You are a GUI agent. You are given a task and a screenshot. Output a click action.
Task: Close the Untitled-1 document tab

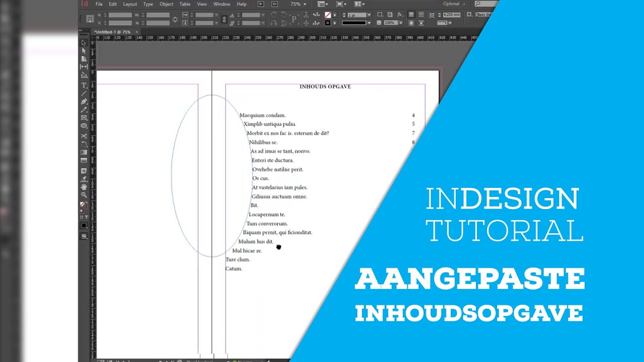[x=136, y=32]
